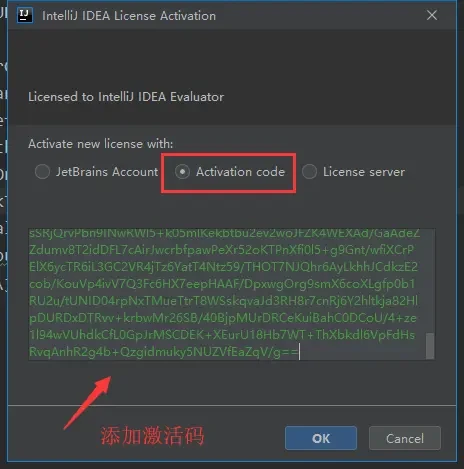Click the IntelliJ IDEA logo in title bar
The height and width of the screenshot is (469, 464).
[25, 15]
